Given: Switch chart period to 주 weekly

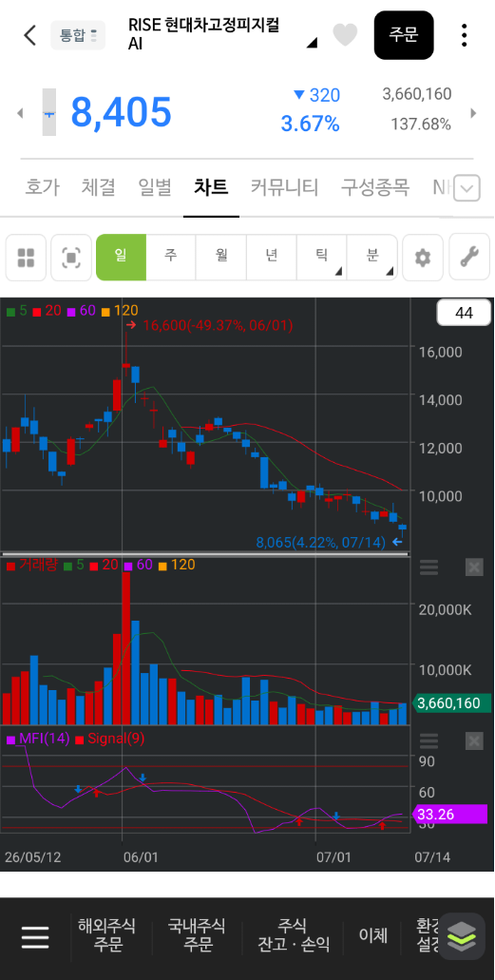Looking at the screenshot, I should coord(171,258).
